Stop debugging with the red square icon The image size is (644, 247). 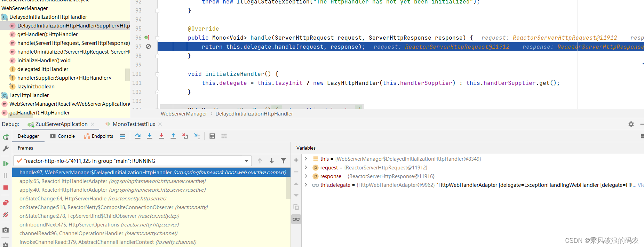(x=6, y=188)
